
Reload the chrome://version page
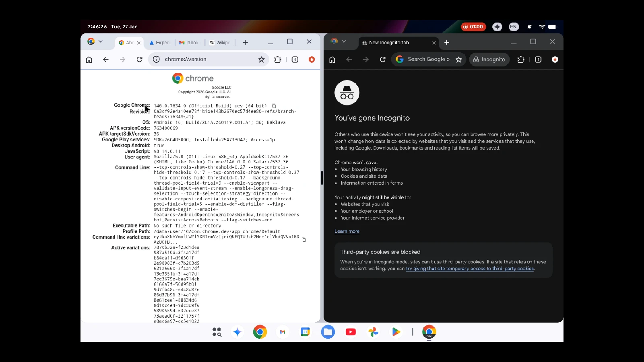click(x=139, y=60)
